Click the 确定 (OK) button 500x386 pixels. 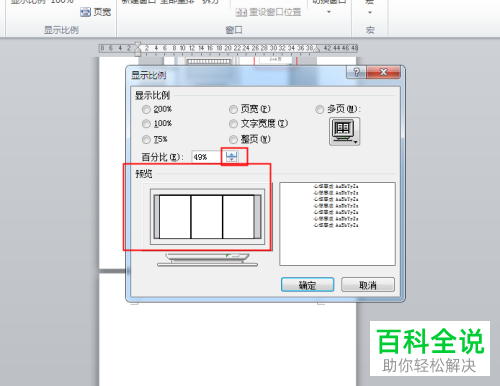click(x=307, y=285)
